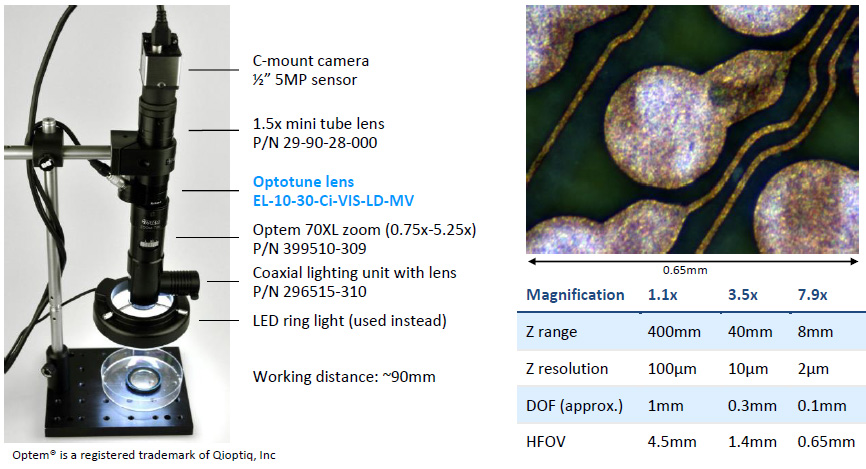This screenshot has height=469, width=866.
Task: Click part number P/N 296515-310
Action: 310,291
